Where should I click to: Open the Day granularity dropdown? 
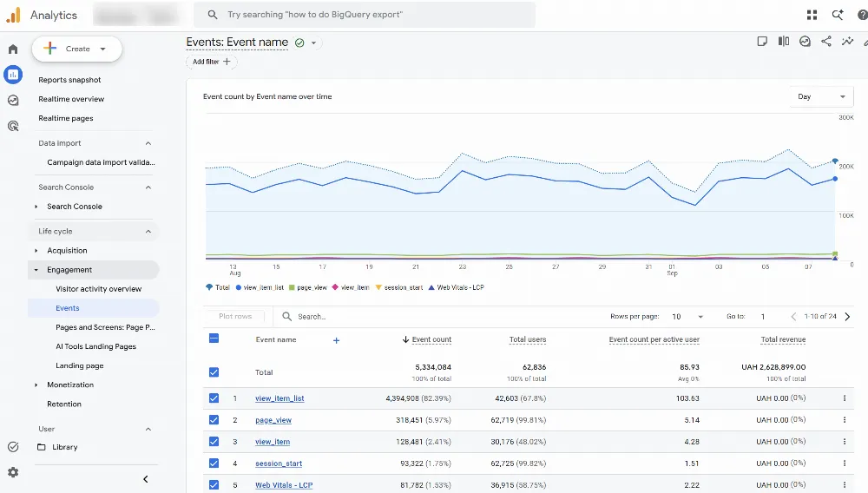(x=821, y=97)
